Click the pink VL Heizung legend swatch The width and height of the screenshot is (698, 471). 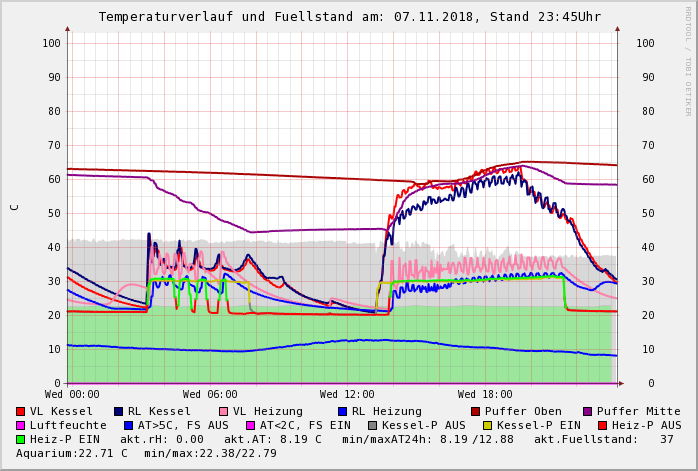pyautogui.click(x=223, y=411)
